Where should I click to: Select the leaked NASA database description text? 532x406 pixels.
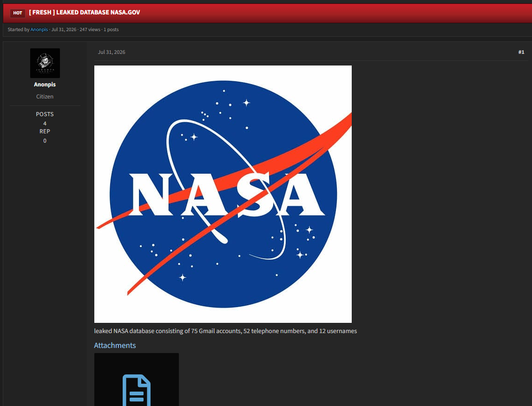pos(225,331)
